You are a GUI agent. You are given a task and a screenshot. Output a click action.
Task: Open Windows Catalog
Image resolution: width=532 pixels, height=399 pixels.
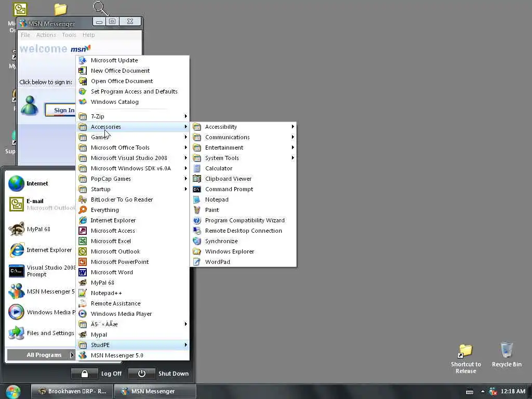point(132,102)
